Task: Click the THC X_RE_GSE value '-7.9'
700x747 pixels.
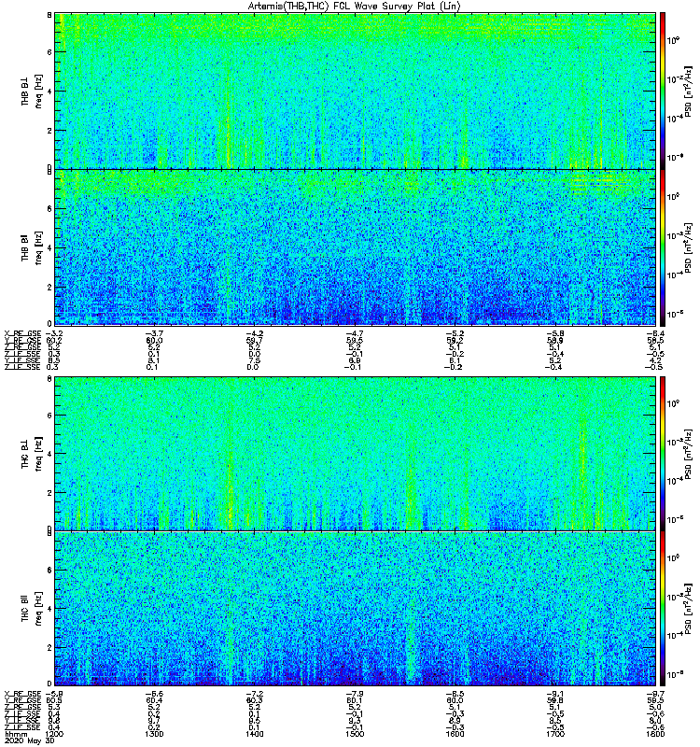Action: (355, 694)
